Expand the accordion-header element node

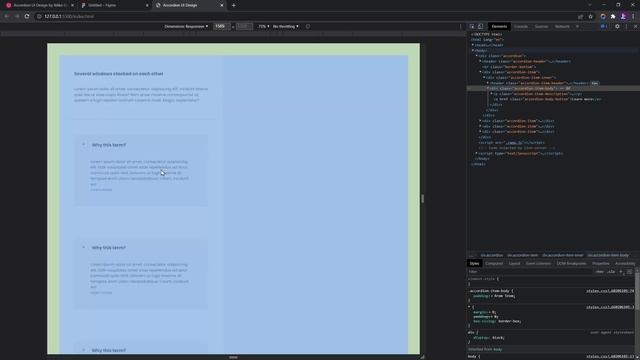click(480, 61)
